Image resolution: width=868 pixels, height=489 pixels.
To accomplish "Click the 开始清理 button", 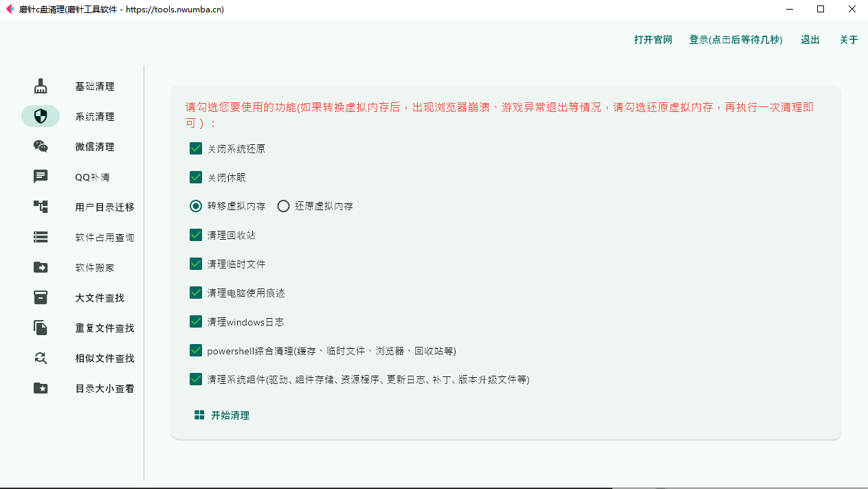I will (x=223, y=415).
